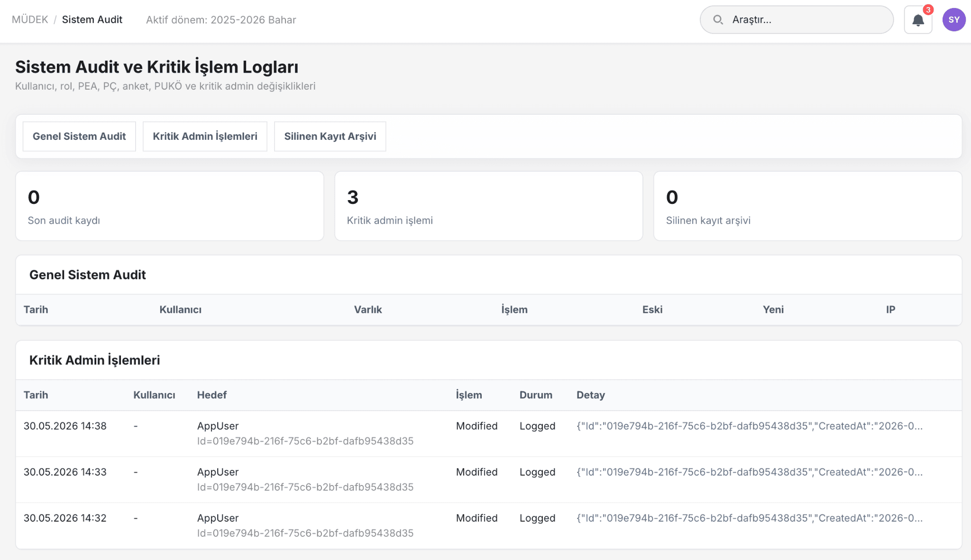
Task: Select the Son audit kaydı card
Action: pyautogui.click(x=170, y=206)
